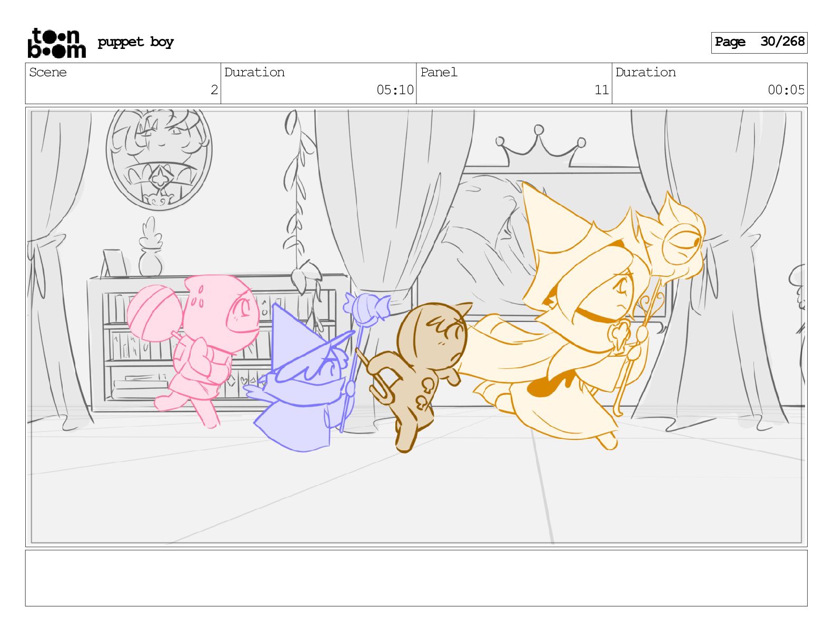834x644 pixels.
Task: Click the 'Panel' header label
Action: point(439,72)
